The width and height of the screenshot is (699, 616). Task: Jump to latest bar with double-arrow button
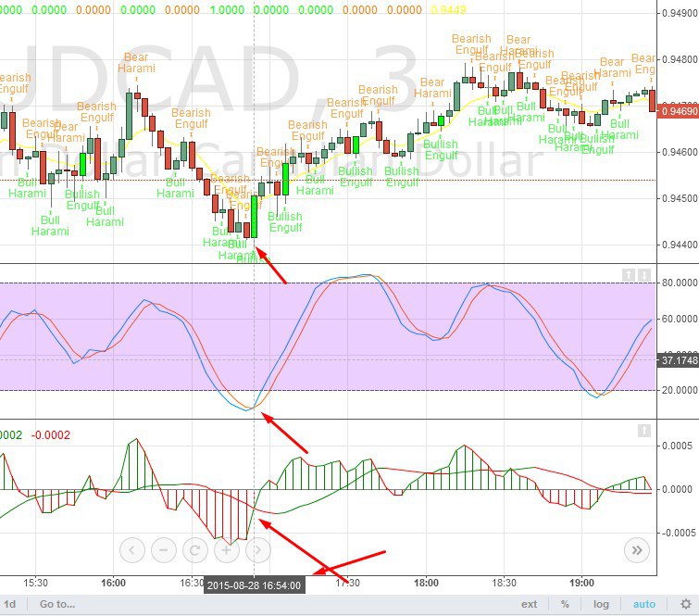(x=636, y=549)
